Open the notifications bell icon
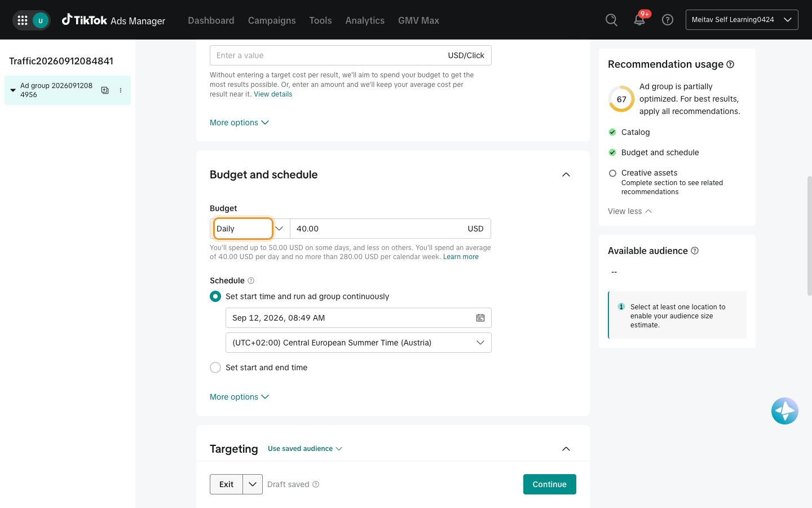Screen dimensions: 812x508 (x=639, y=20)
